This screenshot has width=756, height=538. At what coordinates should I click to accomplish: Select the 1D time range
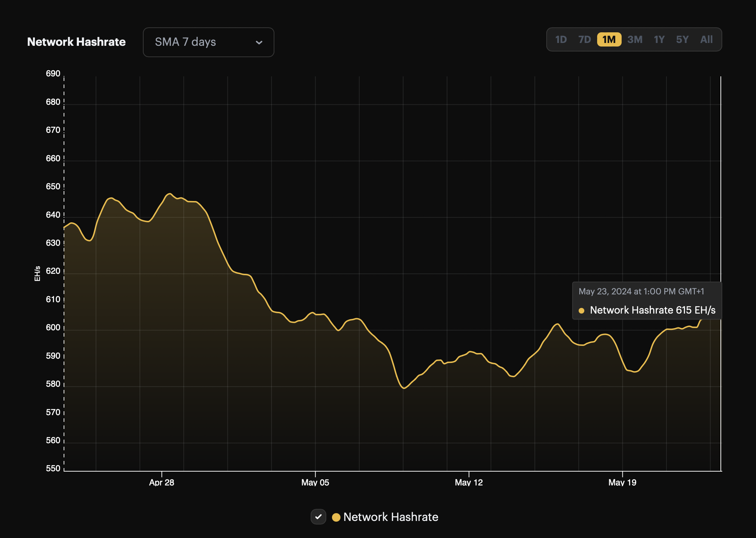click(561, 39)
